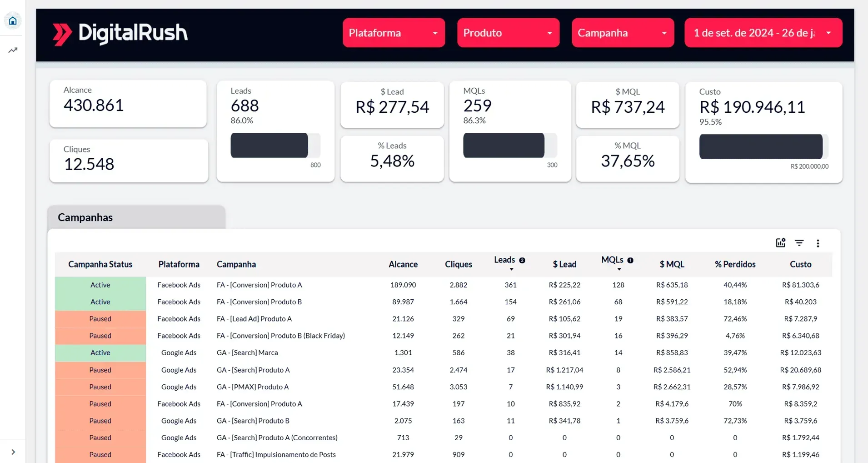The height and width of the screenshot is (463, 868).
Task: Sort table by Alcance column header
Action: pos(403,264)
